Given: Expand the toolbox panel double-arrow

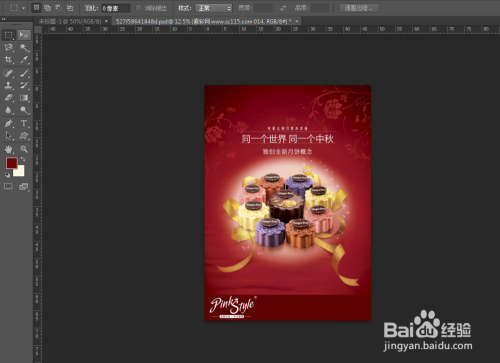Looking at the screenshot, I should pyautogui.click(x=4, y=19).
